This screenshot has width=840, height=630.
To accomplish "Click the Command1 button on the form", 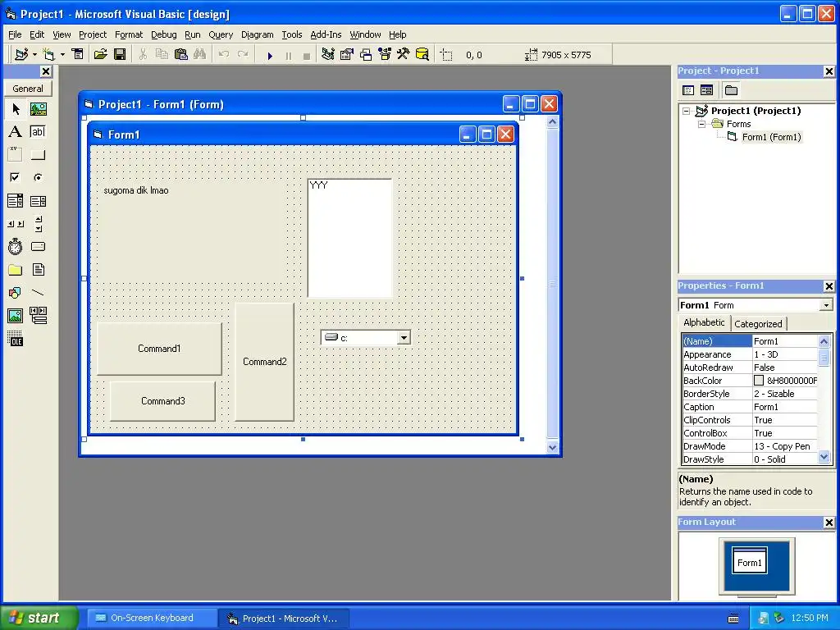I will [x=159, y=348].
